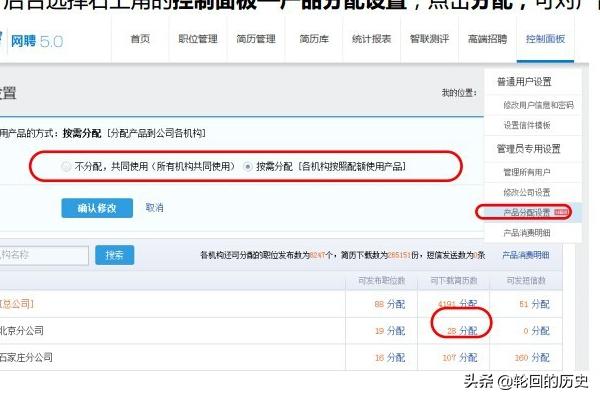Image resolution: width=600 pixels, height=400 pixels.
Task: Open the 产品消费明细 link above table
Action: click(x=525, y=256)
